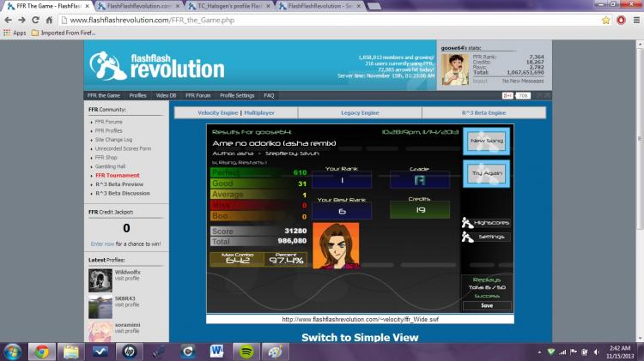The width and height of the screenshot is (644, 361).
Task: Click the song character avatar image
Action: [x=336, y=246]
